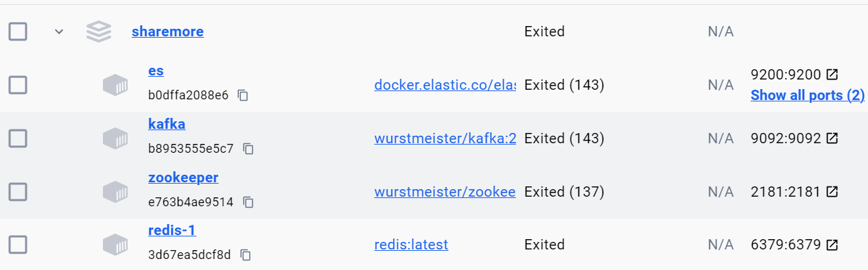Screen dimensions: 868x270
Task: Click the redis-1 container cube icon
Action: pyautogui.click(x=115, y=245)
